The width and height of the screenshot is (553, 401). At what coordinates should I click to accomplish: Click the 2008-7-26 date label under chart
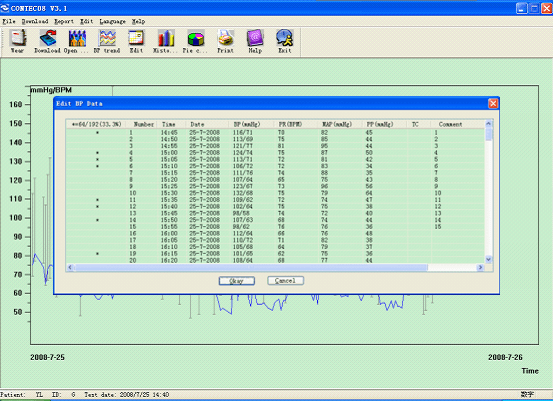(x=505, y=357)
